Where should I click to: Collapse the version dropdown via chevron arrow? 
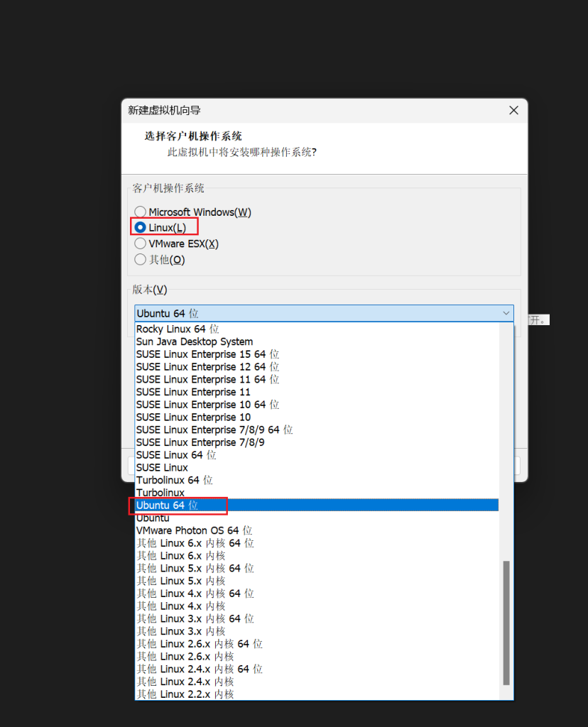[506, 313]
